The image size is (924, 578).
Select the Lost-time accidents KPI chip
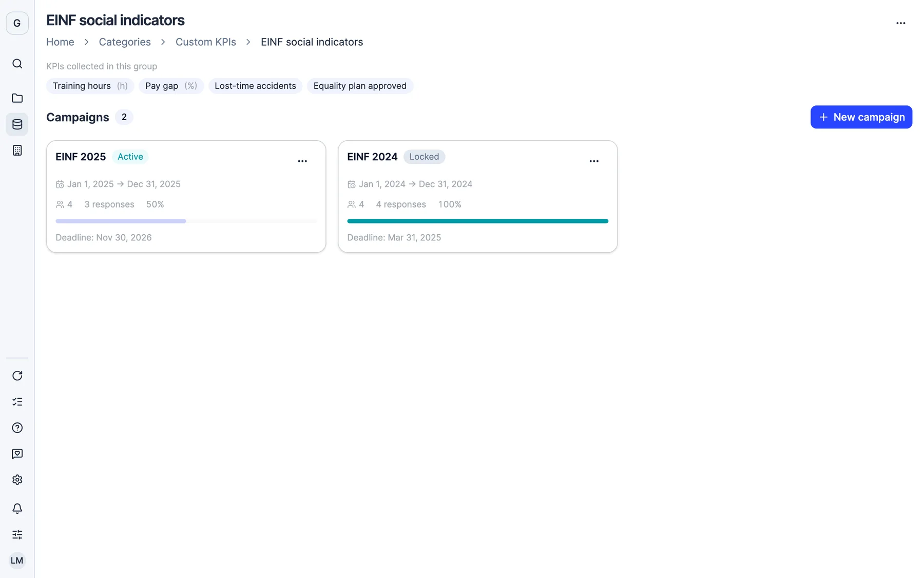click(x=255, y=86)
